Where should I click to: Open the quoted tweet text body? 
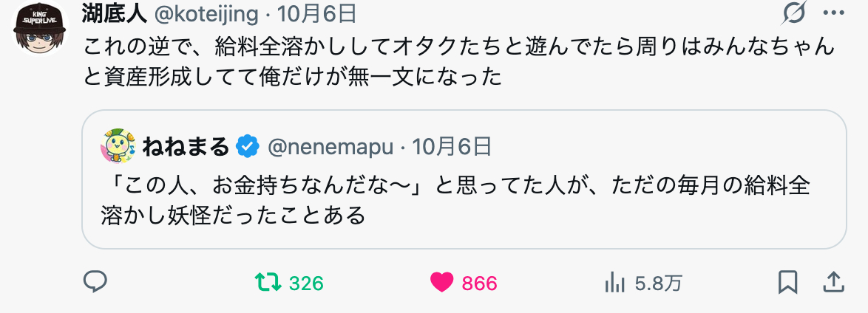(x=455, y=199)
